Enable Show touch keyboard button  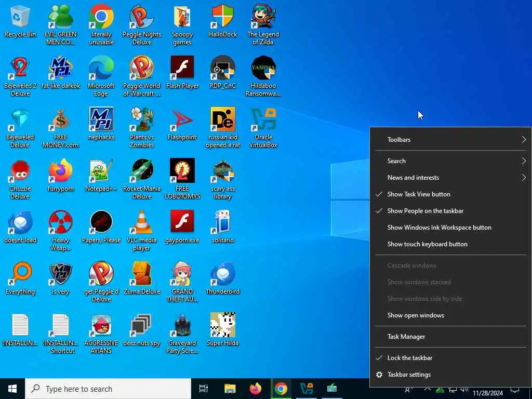tap(450, 244)
